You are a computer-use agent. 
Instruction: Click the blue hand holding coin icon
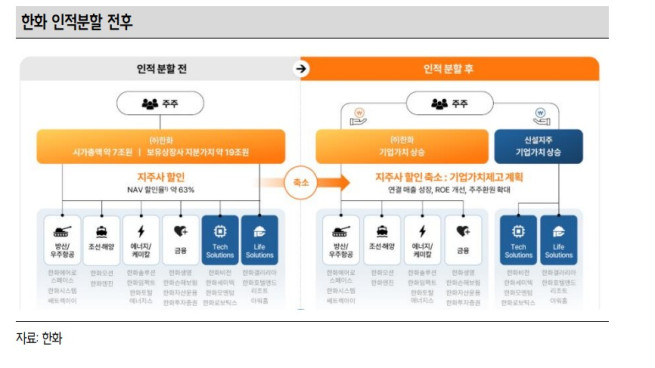pyautogui.click(x=541, y=117)
